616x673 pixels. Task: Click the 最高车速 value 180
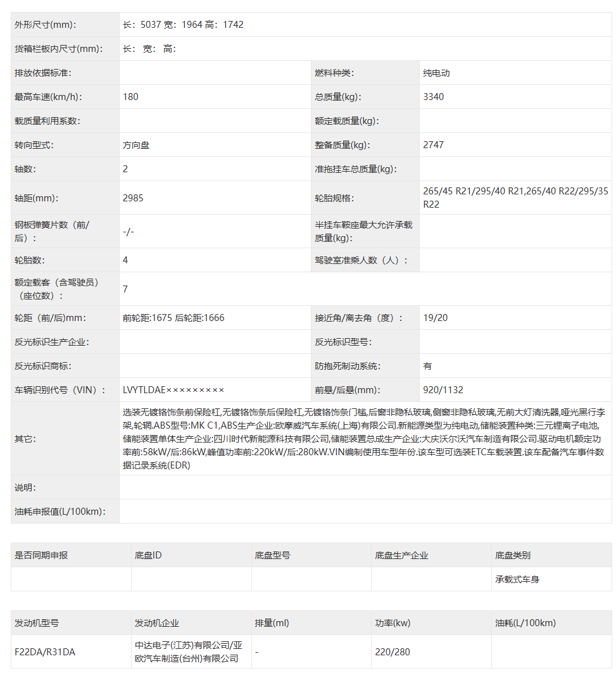pos(130,97)
